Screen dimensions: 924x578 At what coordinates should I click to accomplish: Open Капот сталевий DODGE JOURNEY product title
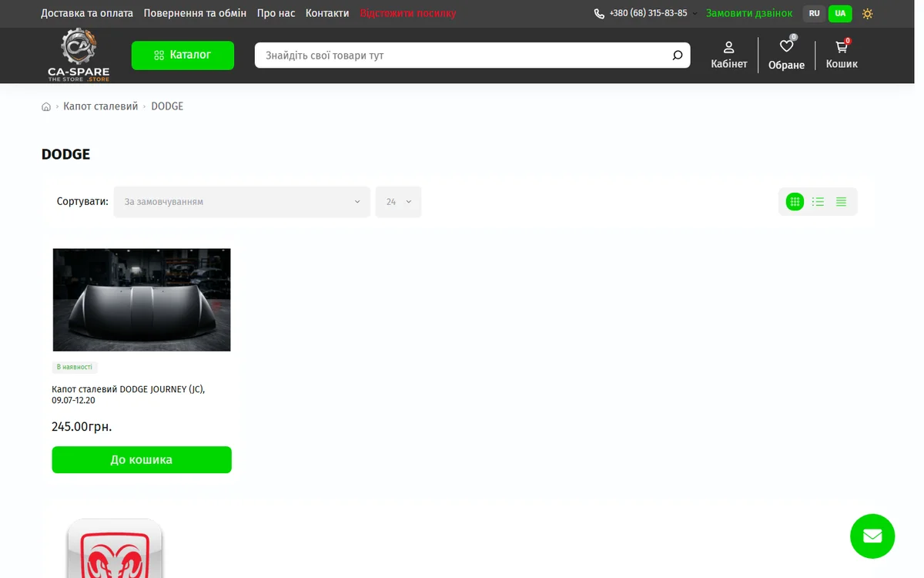click(129, 395)
